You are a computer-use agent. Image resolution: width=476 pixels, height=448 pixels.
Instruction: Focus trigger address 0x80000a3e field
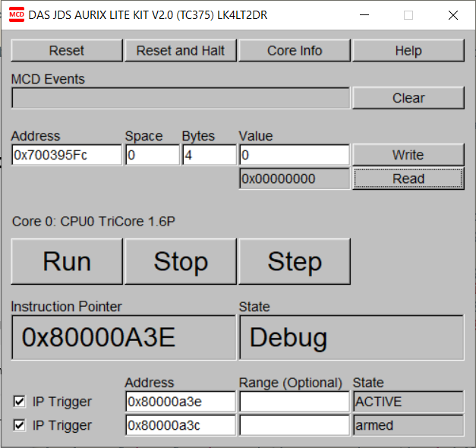pos(181,402)
